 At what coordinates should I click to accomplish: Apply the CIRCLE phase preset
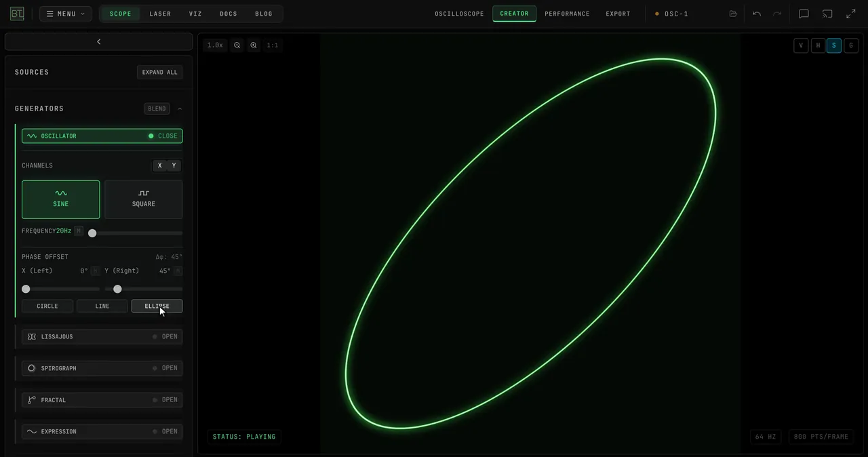47,306
